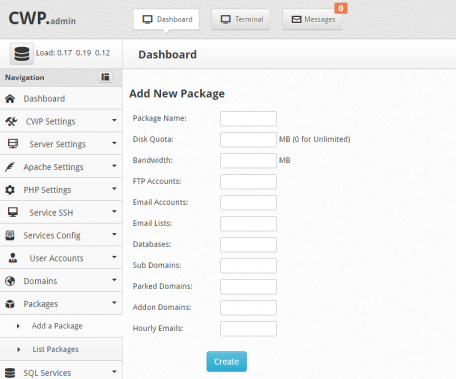Expand the PHP Settings menu arrow
This screenshot has width=456, height=379.
point(114,188)
